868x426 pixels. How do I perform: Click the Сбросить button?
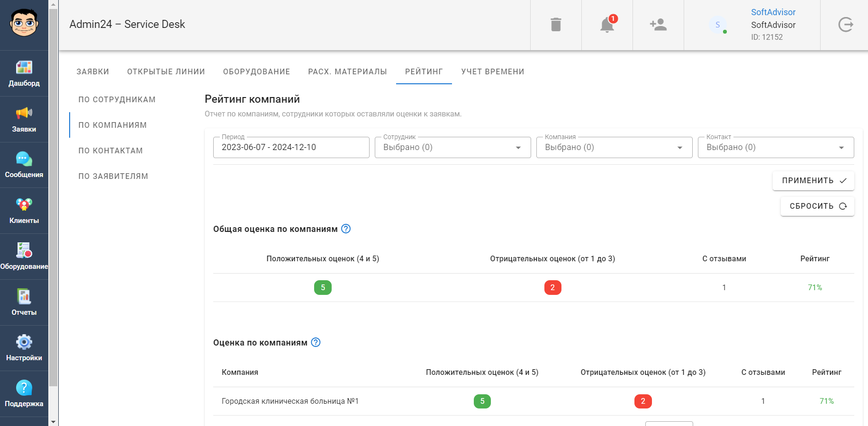click(x=817, y=206)
